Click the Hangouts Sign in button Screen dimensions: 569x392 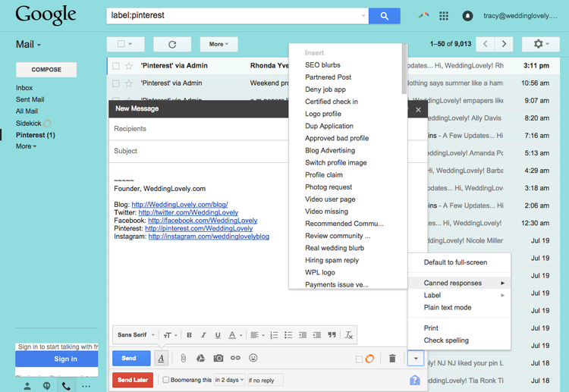[57, 359]
